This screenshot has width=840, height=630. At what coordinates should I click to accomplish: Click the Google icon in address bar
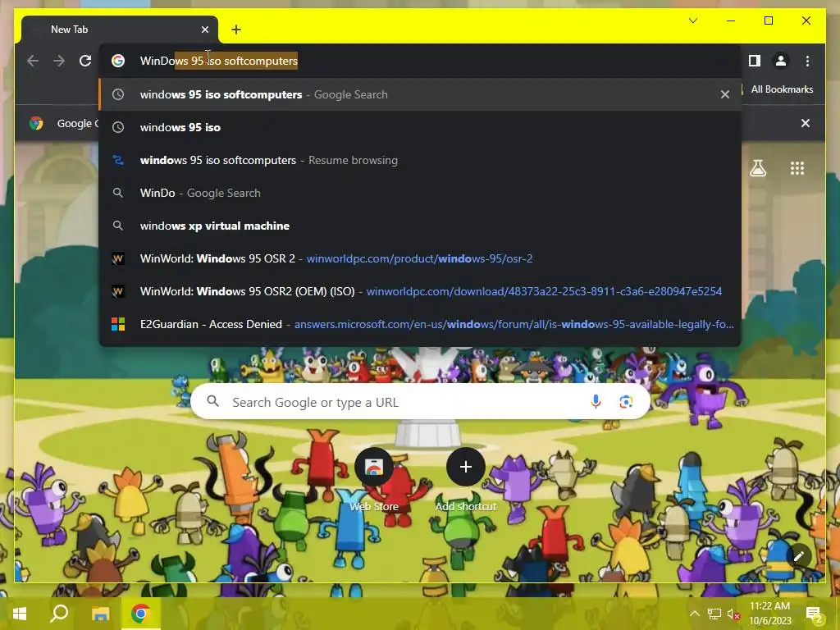tap(118, 61)
